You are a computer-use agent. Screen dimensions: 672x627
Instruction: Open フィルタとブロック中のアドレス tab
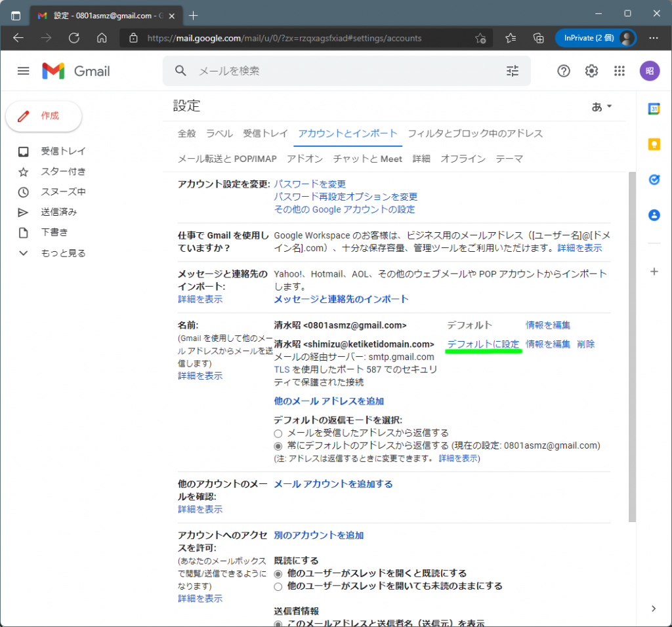coord(475,134)
